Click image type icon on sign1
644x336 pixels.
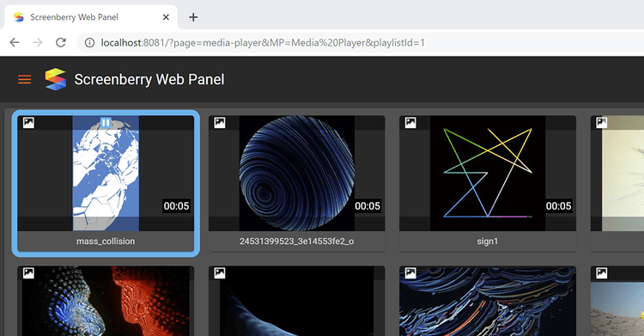point(410,123)
